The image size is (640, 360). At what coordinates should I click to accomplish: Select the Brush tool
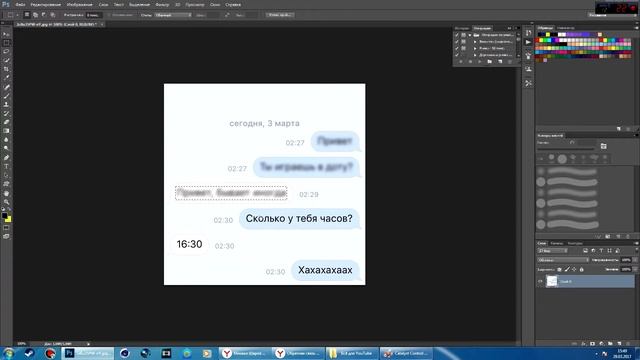[6, 96]
